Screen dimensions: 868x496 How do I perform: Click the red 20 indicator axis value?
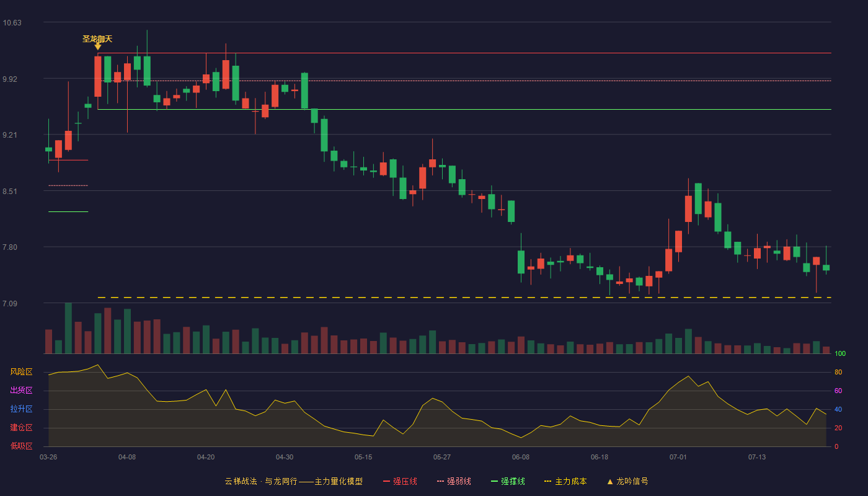(838, 428)
